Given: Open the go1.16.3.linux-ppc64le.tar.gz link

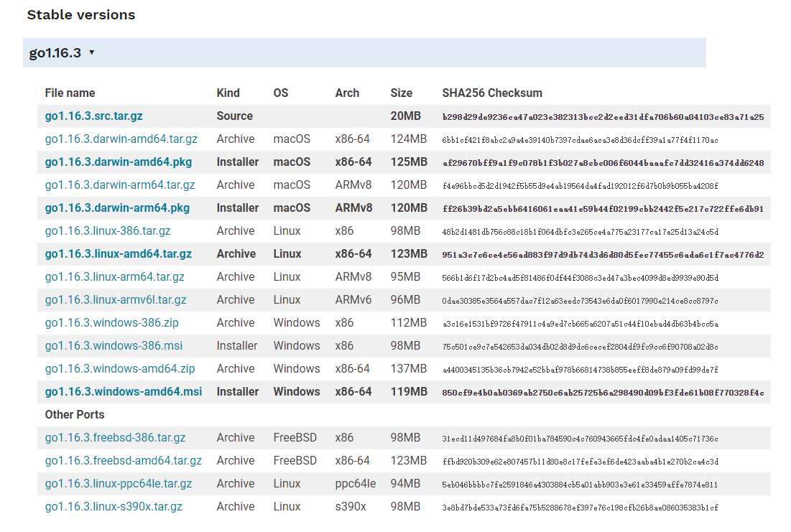Looking at the screenshot, I should (x=119, y=484).
